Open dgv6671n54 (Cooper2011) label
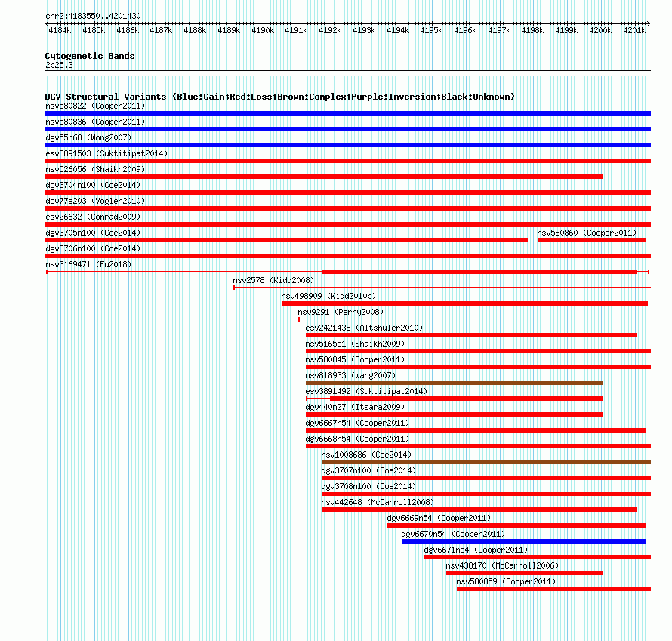Image resolution: width=672 pixels, height=641 pixels. pyautogui.click(x=476, y=550)
